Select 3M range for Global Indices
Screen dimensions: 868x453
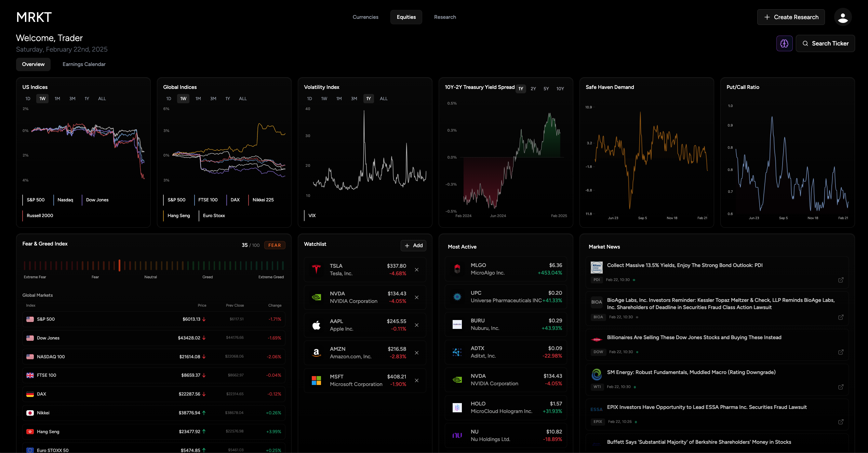(x=213, y=99)
